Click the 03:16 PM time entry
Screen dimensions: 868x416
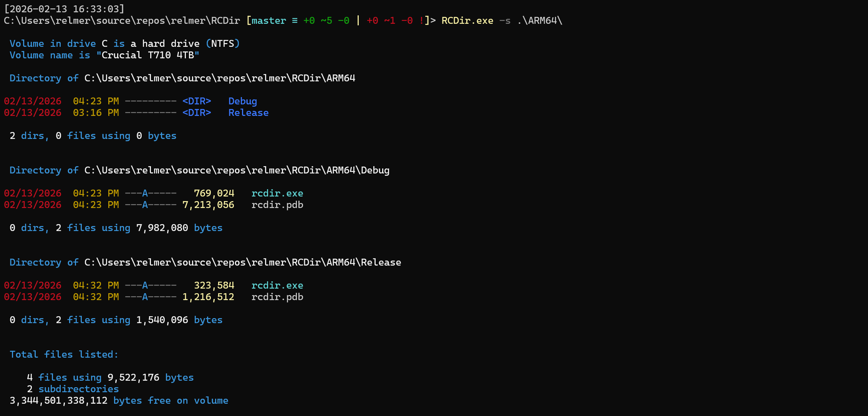(x=96, y=113)
